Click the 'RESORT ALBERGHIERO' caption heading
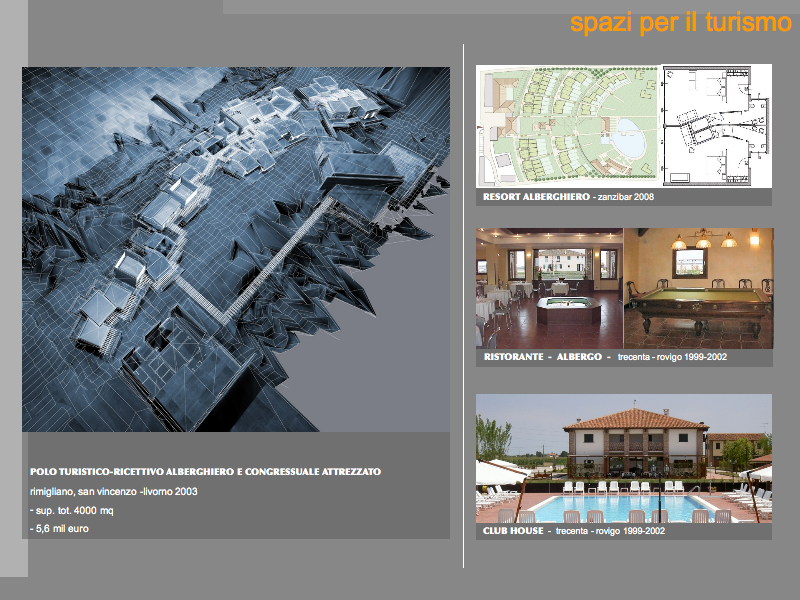This screenshot has width=800, height=600. [x=536, y=196]
